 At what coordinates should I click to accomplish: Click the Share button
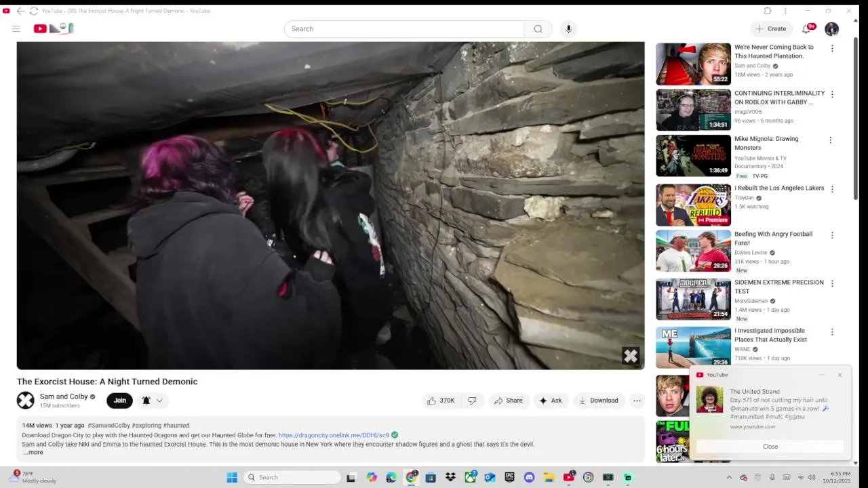click(x=509, y=401)
